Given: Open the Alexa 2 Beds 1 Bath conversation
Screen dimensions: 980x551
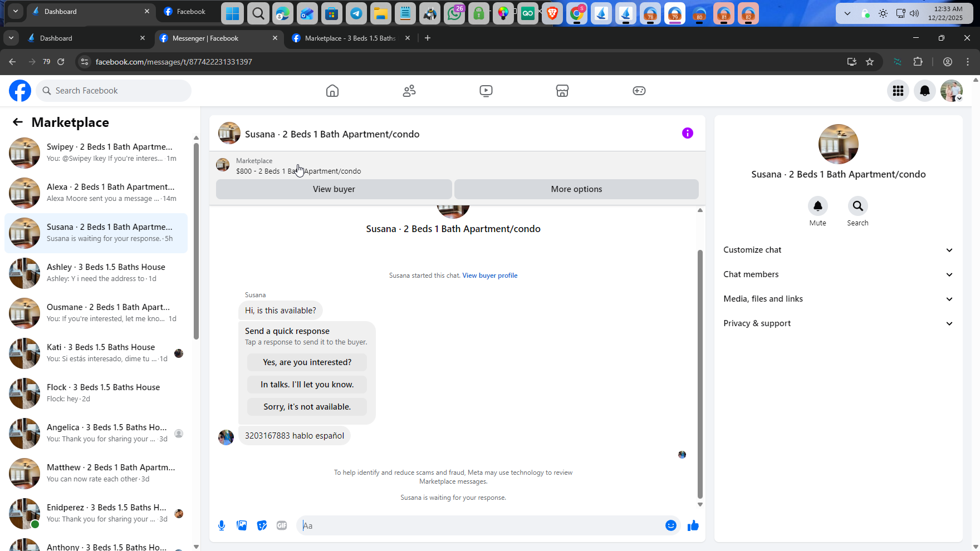Looking at the screenshot, I should click(x=96, y=193).
